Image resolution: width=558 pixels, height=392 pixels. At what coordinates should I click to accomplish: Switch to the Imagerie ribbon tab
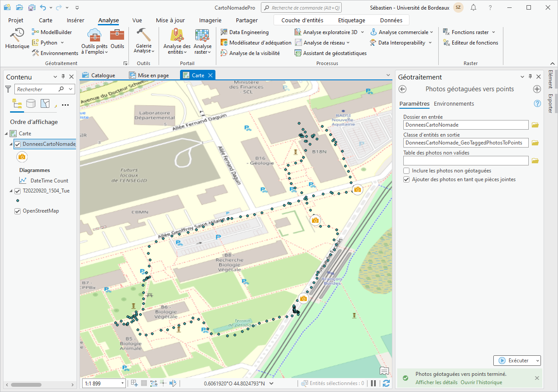(210, 20)
